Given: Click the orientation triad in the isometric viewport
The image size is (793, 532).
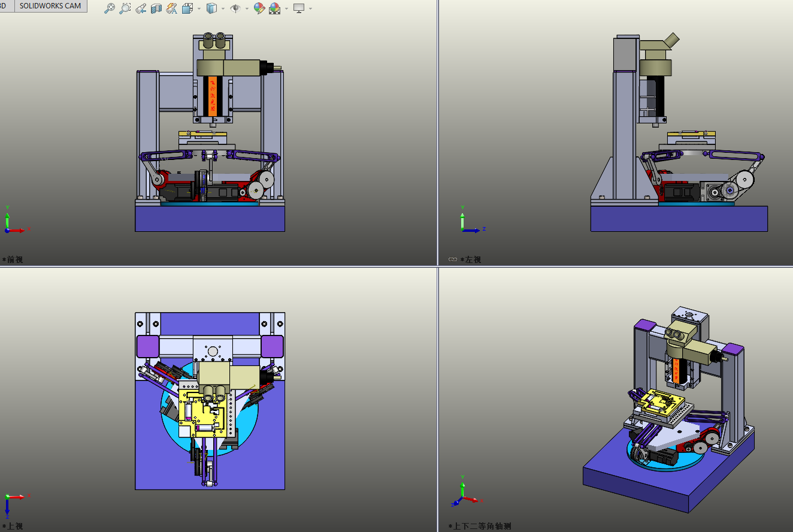Looking at the screenshot, I should click(466, 490).
